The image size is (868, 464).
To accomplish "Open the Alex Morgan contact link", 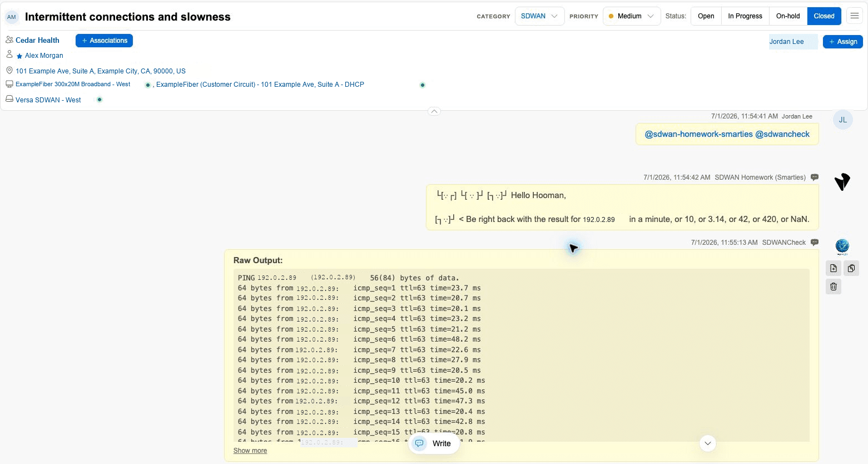I will [44, 56].
